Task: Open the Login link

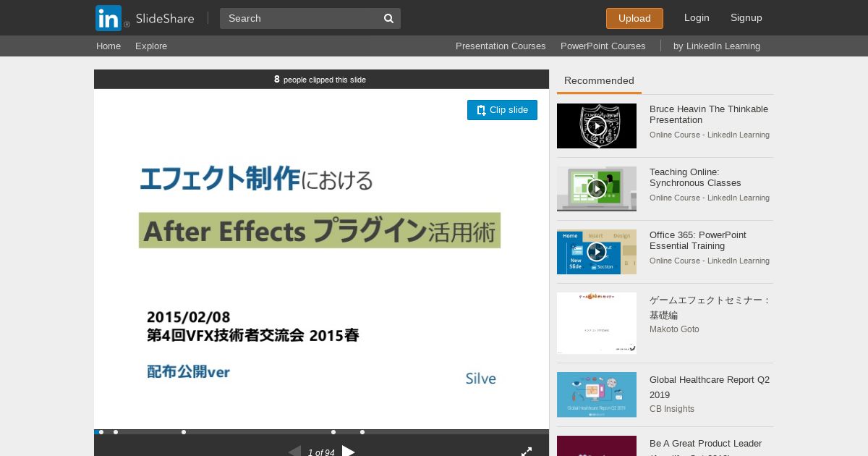Action: pos(697,17)
